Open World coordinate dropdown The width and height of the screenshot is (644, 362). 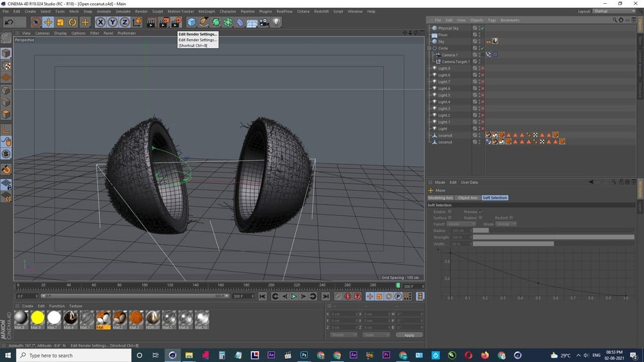coord(343,335)
